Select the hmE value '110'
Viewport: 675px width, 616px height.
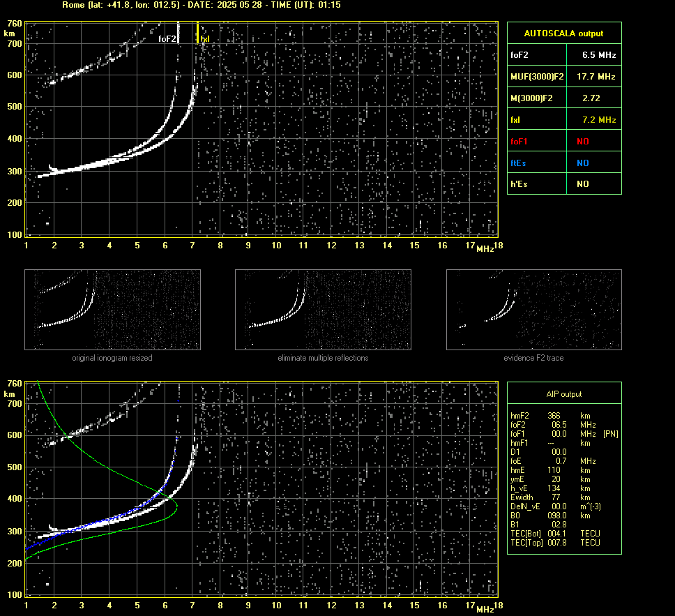click(x=554, y=470)
